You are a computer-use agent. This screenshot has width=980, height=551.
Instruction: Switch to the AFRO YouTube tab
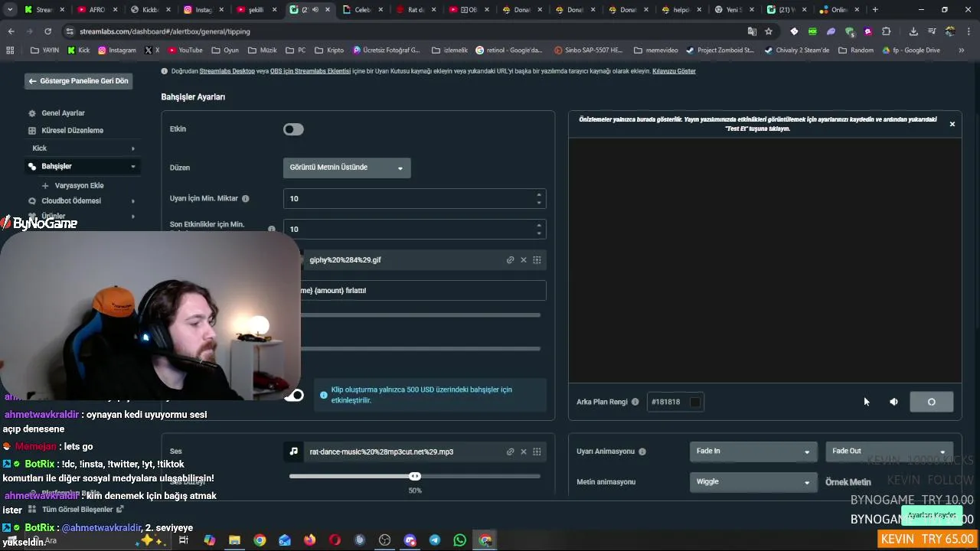tap(98, 10)
